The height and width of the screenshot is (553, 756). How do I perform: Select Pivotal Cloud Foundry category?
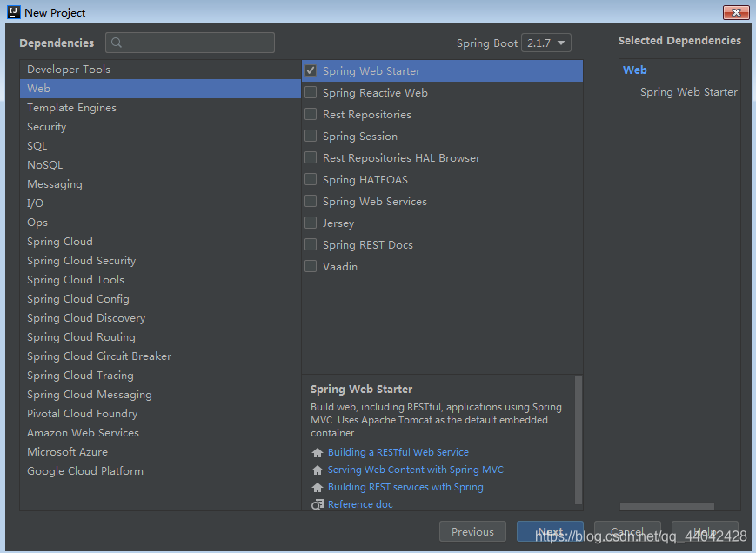160,414
